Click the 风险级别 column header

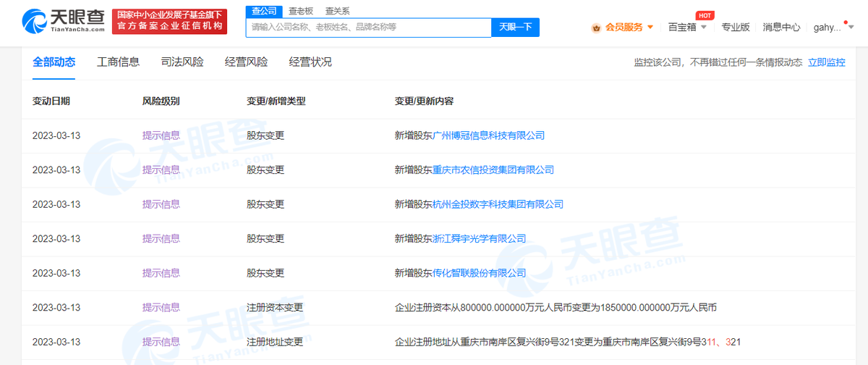click(x=161, y=101)
